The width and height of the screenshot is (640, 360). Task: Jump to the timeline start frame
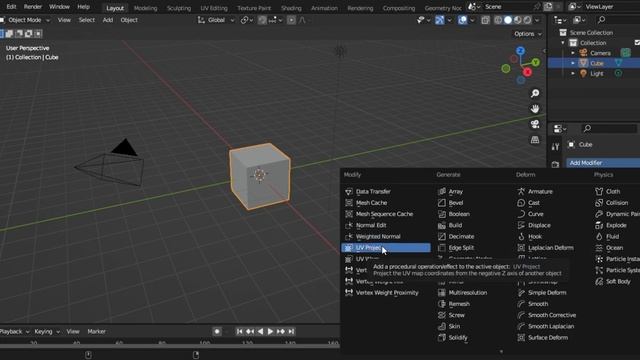pyautogui.click(x=240, y=331)
